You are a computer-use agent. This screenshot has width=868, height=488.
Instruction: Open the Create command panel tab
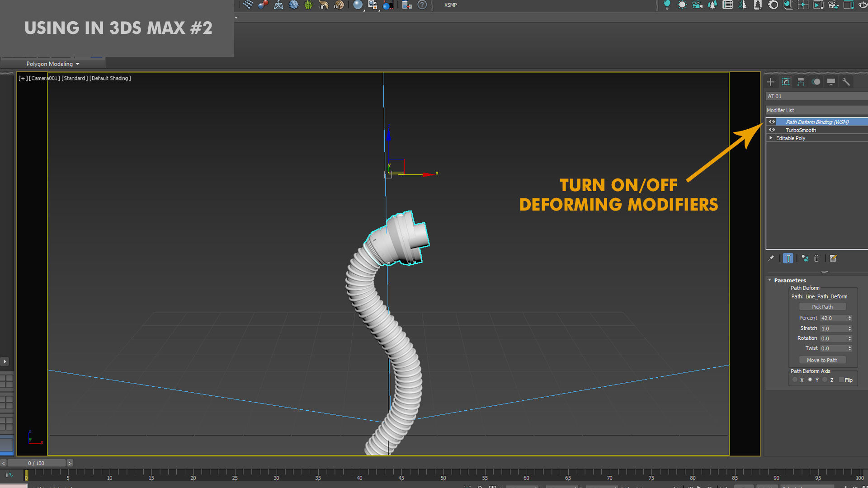point(771,82)
